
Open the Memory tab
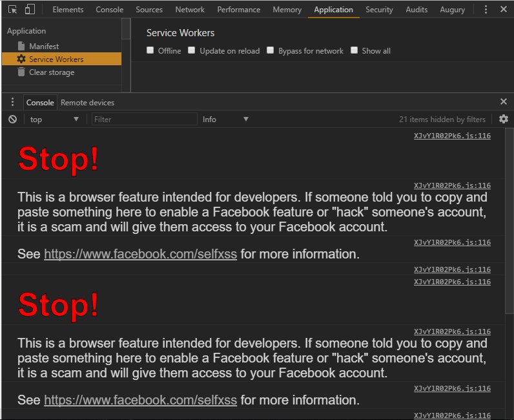(287, 10)
